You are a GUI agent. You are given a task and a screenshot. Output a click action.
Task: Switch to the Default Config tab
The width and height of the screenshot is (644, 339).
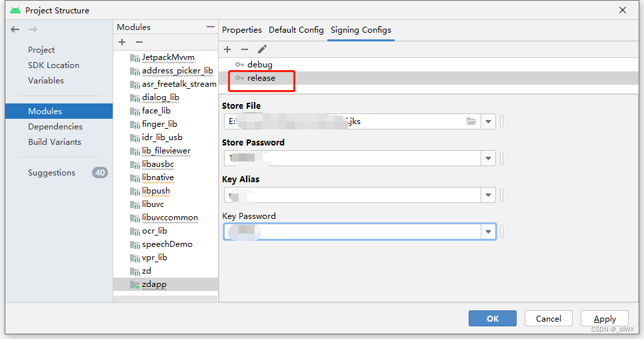(296, 30)
